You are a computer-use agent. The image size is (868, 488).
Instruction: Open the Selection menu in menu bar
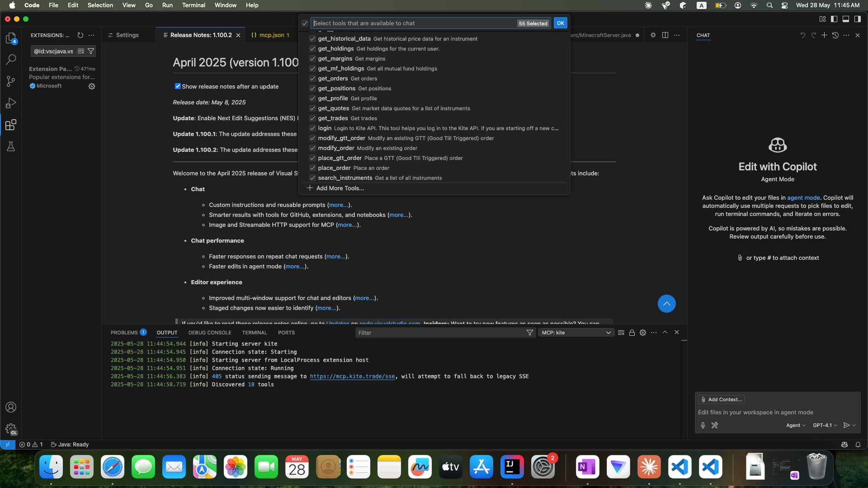click(100, 5)
